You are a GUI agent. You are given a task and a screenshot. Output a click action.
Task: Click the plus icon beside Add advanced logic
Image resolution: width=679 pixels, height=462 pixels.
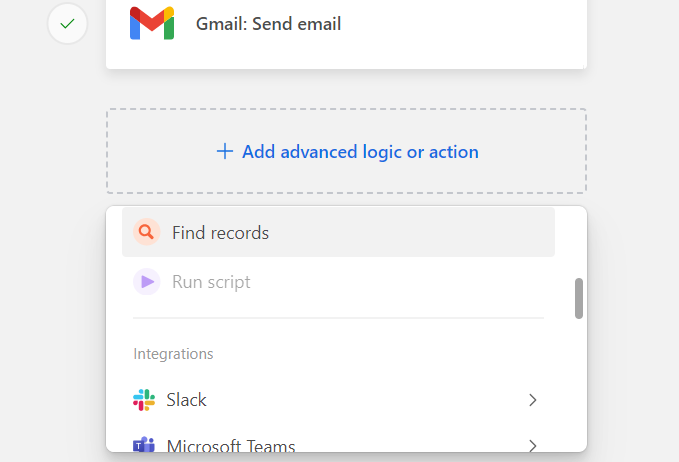click(225, 151)
